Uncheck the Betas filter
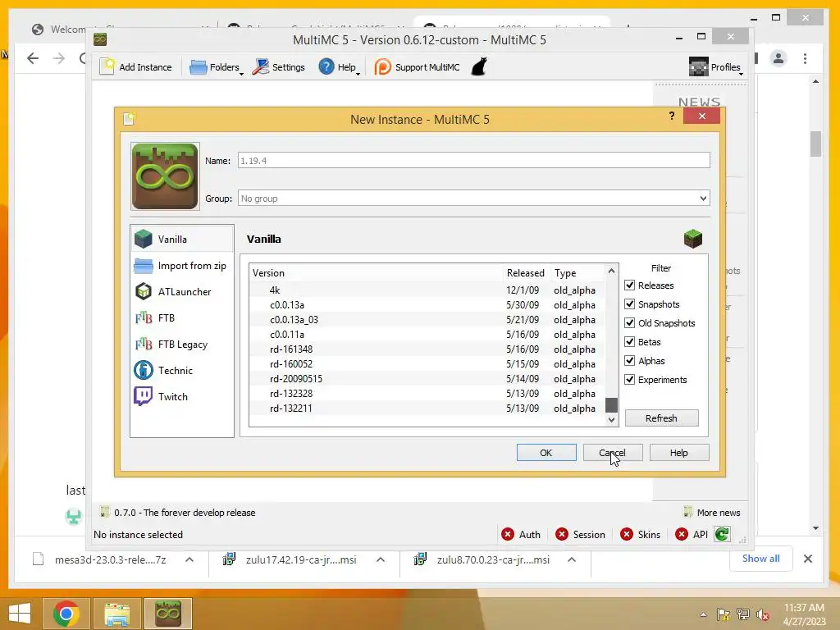840x630 pixels. (629, 342)
